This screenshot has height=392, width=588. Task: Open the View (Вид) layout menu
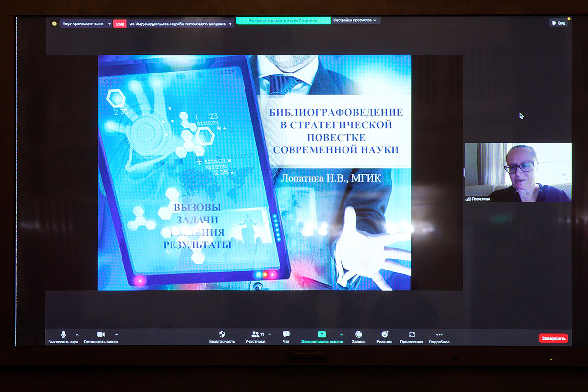coord(559,23)
